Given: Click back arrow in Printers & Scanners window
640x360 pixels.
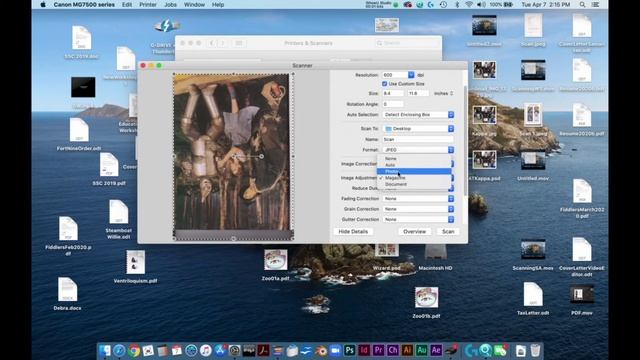Looking at the screenshot, I should (x=212, y=43).
